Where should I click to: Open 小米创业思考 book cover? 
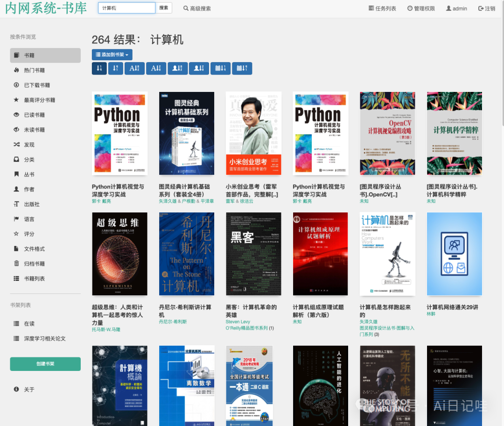[253, 133]
